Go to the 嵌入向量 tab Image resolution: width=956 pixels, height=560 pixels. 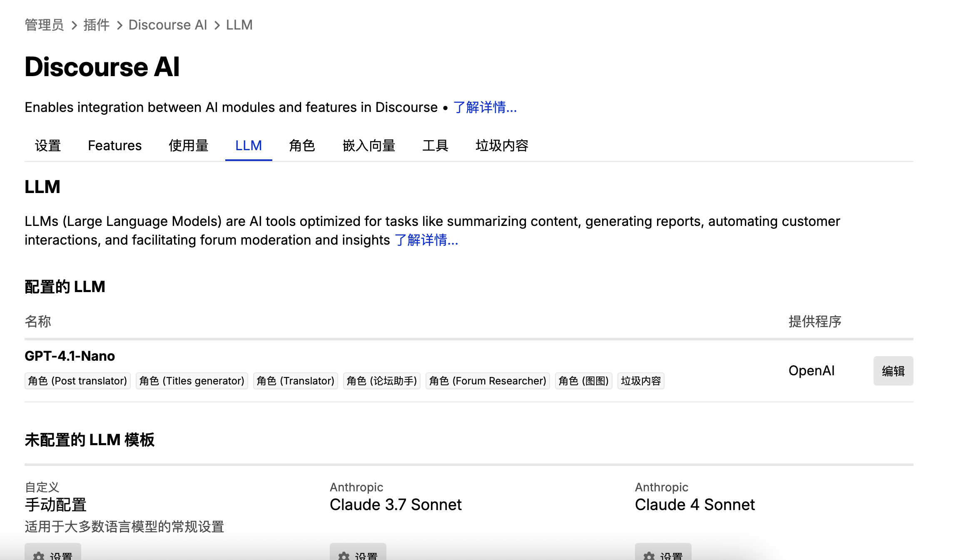pos(368,146)
